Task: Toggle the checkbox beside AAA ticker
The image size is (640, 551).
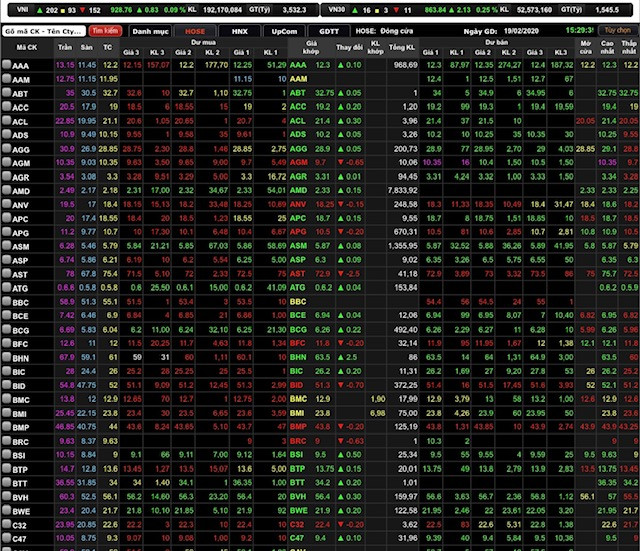Action: [6, 65]
